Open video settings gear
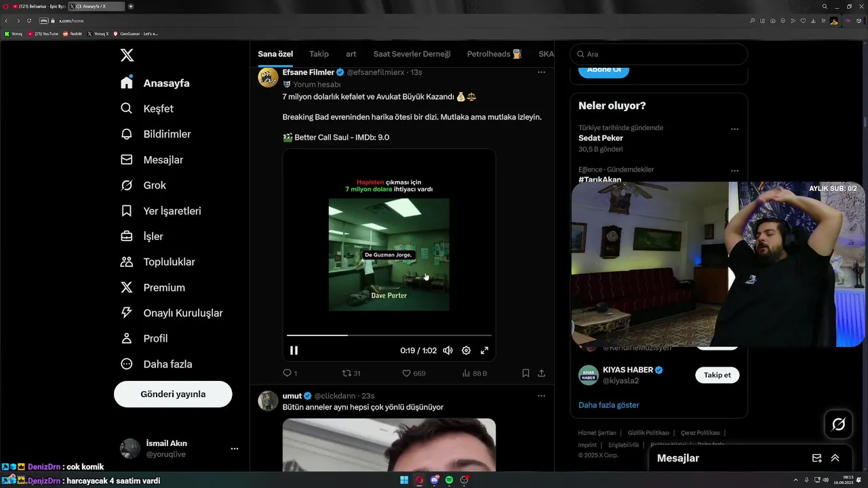Image resolution: width=868 pixels, height=488 pixels. [466, 350]
